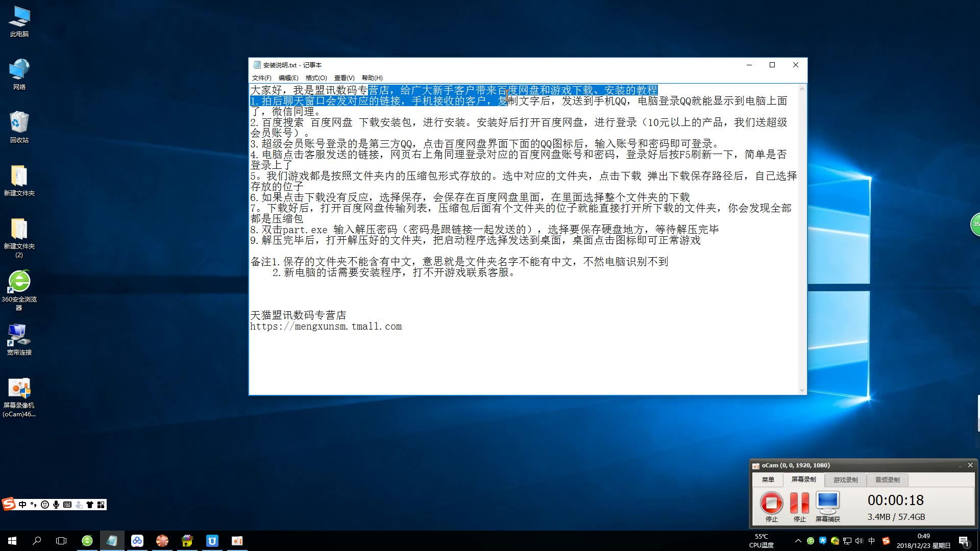Image resolution: width=980 pixels, height=551 pixels.
Task: Open the Windows Start menu
Action: pyautogui.click(x=12, y=541)
